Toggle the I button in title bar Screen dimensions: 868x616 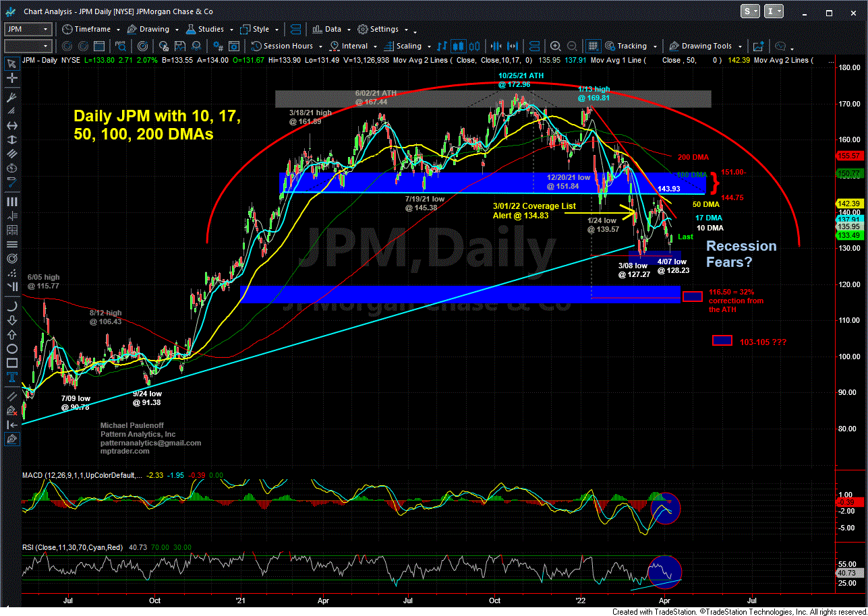[x=774, y=11]
